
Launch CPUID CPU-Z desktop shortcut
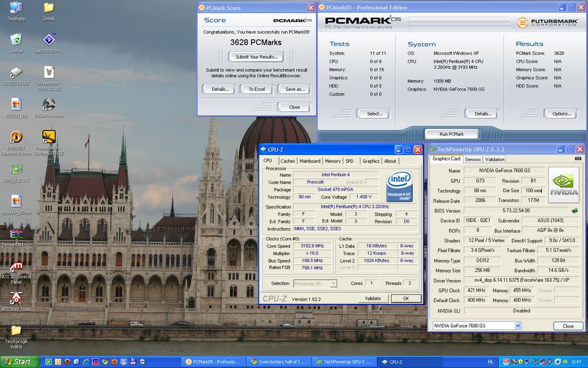tap(16, 76)
